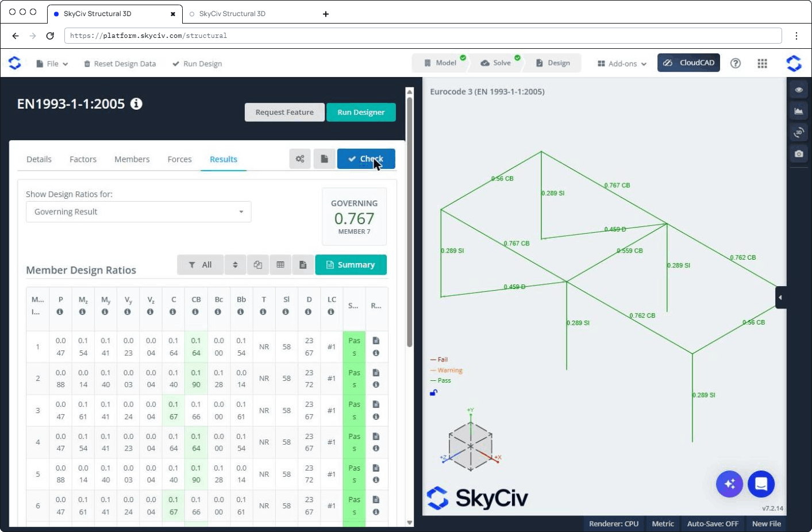812x532 pixels.
Task: Click the Run Designer button
Action: pos(361,113)
